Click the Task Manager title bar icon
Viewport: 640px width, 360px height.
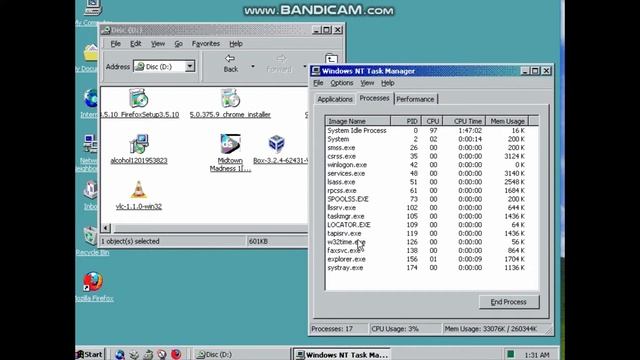(x=316, y=71)
